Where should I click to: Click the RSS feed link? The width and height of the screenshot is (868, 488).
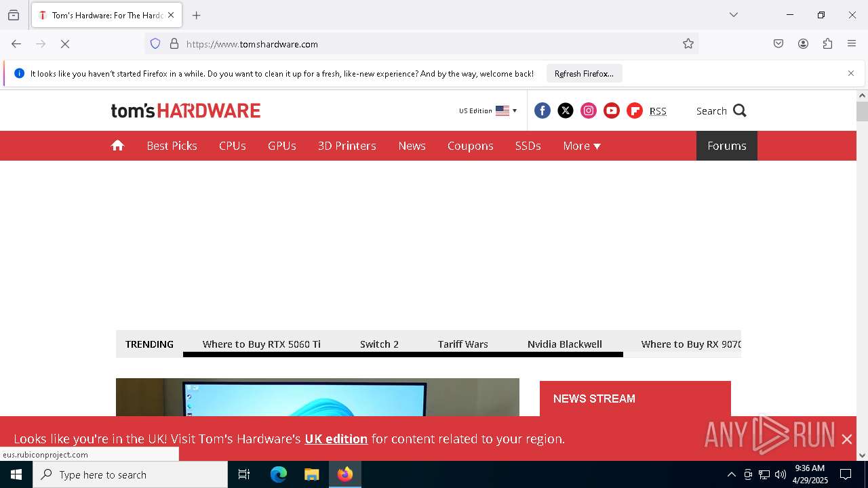point(658,111)
